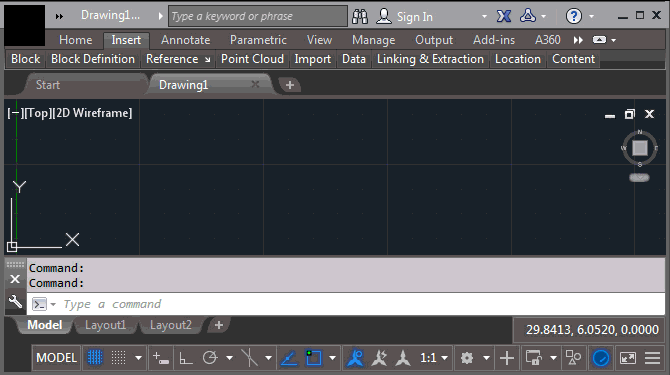Toggle isometric drafting icon
This screenshot has width=670, height=375.
(249, 357)
